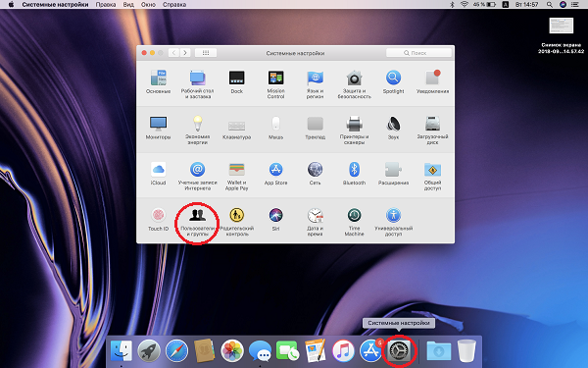Open Downloads folder in the Dock

(x=439, y=352)
